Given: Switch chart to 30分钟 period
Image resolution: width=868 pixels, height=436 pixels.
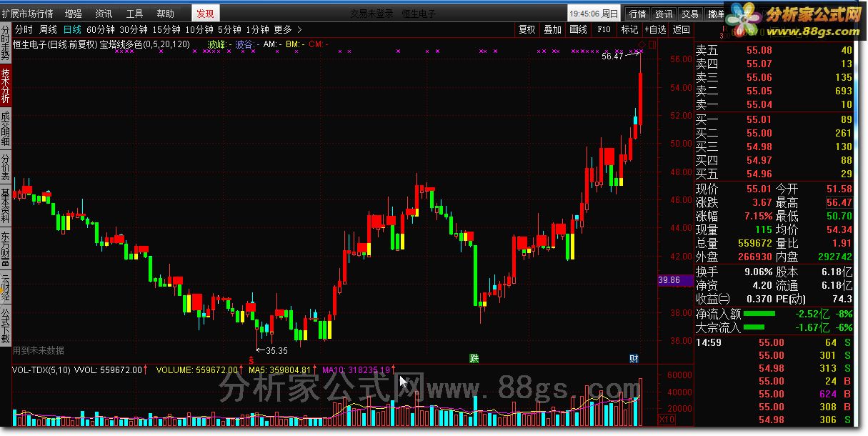Looking at the screenshot, I should (x=133, y=29).
